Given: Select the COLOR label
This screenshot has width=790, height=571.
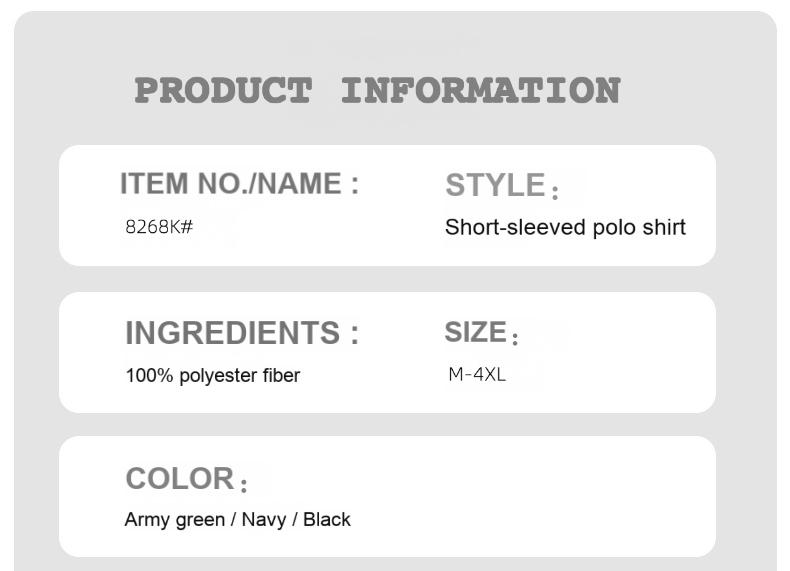Looking at the screenshot, I should tap(180, 479).
